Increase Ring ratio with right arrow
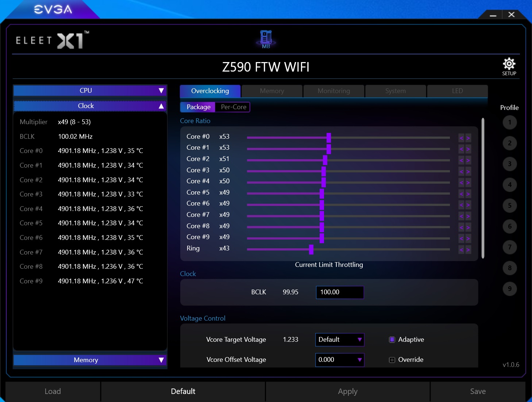The height and width of the screenshot is (402, 532). (x=468, y=250)
